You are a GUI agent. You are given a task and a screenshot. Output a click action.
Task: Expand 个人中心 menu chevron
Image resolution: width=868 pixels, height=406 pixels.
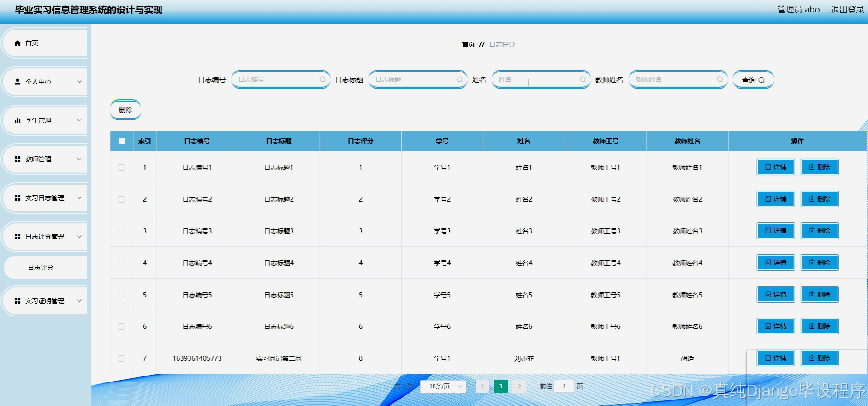(x=79, y=82)
